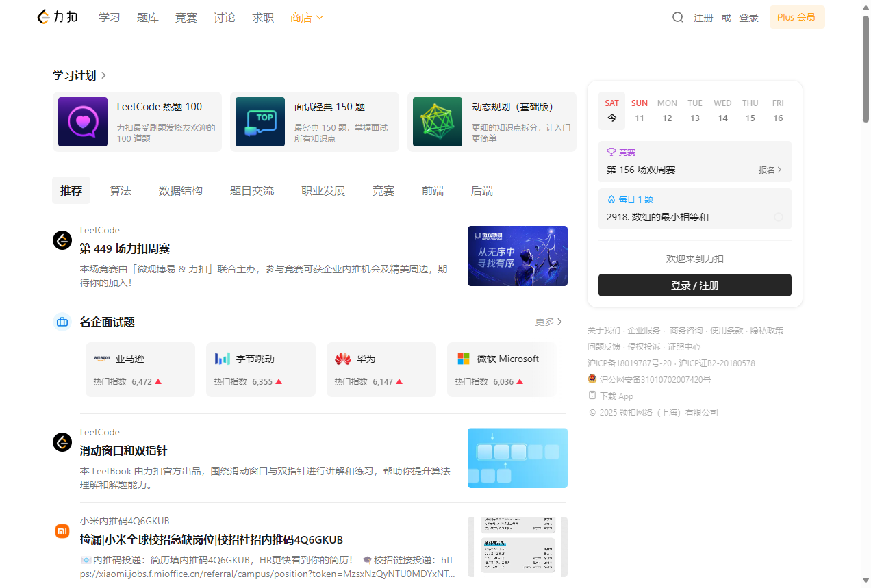Click the LeetCode 热题 100 heart icon
This screenshot has height=588, width=871.
point(83,122)
